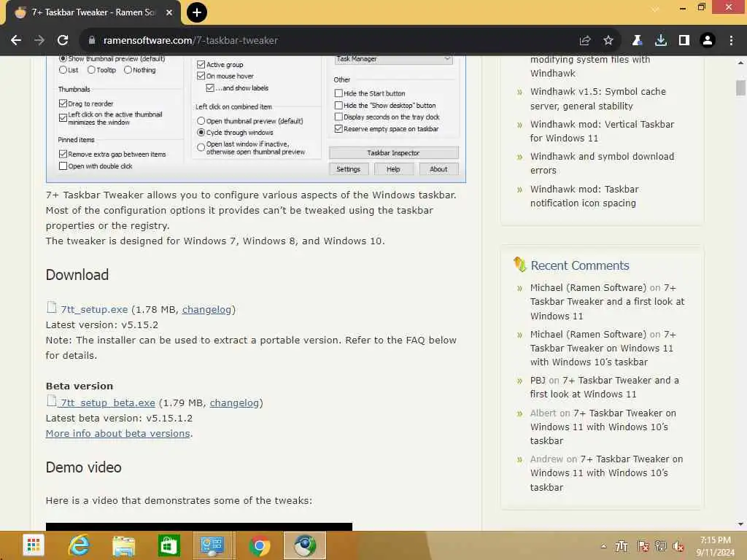Image resolution: width=747 pixels, height=560 pixels.
Task: Open the Chrome Labs flask icon
Action: (637, 41)
